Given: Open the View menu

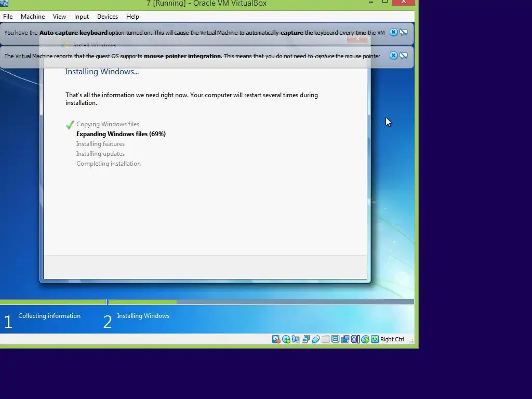Looking at the screenshot, I should coord(59,17).
